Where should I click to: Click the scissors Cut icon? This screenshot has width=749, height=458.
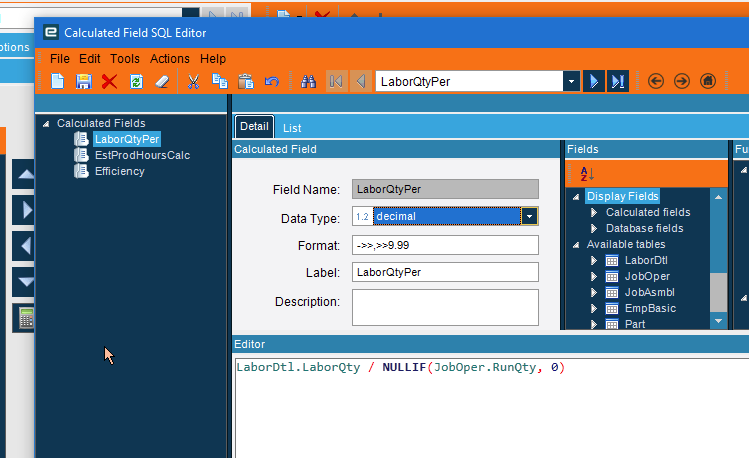(193, 82)
